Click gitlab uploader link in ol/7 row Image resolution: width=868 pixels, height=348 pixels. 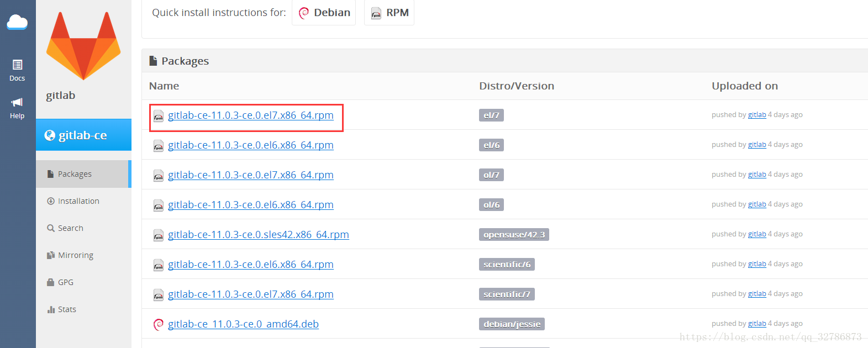point(757,175)
